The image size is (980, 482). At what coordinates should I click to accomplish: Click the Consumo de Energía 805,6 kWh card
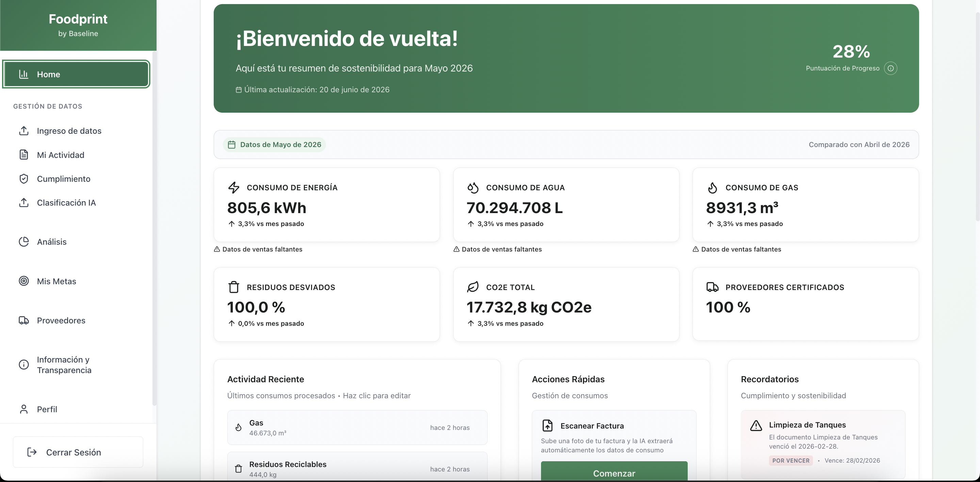tap(327, 205)
